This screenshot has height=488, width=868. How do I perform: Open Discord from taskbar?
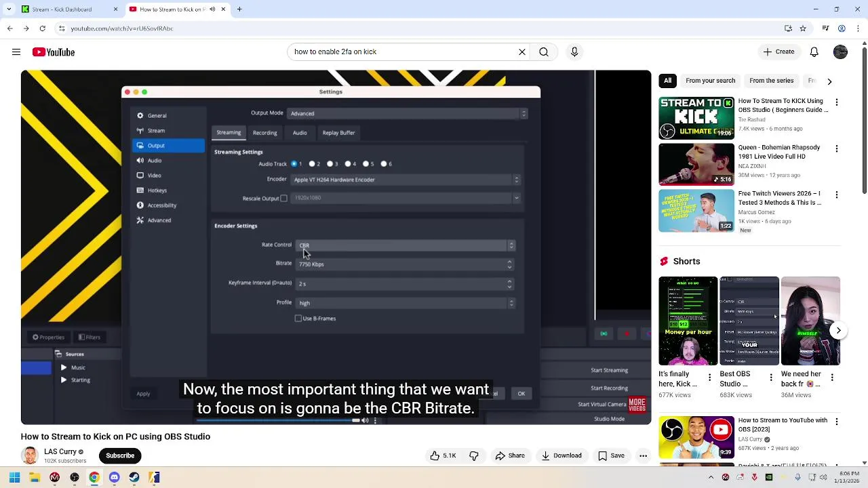[x=114, y=478]
